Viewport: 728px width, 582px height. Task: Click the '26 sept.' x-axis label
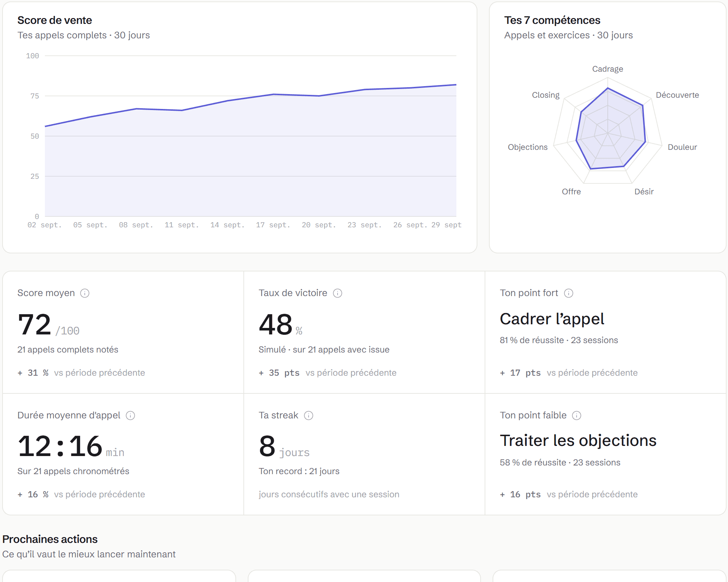410,225
